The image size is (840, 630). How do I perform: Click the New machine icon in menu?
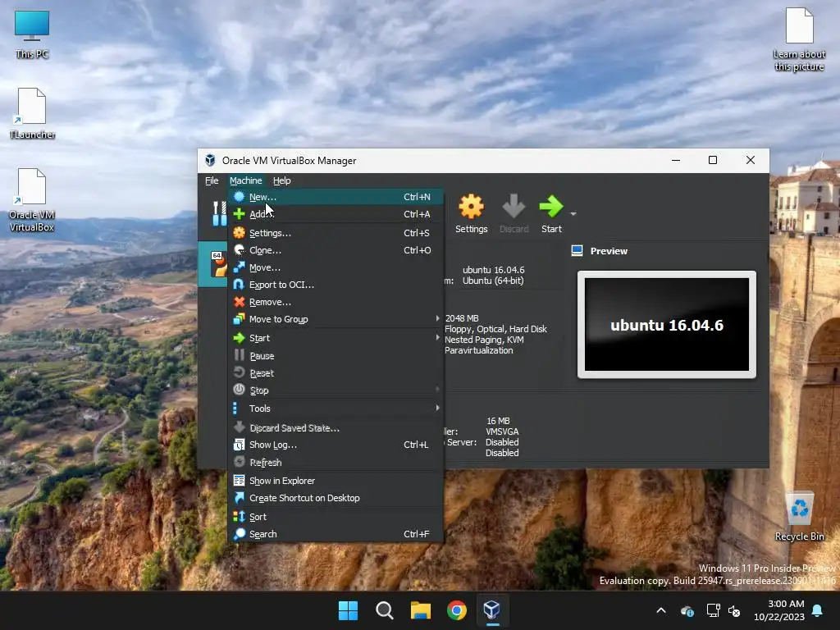coord(239,197)
